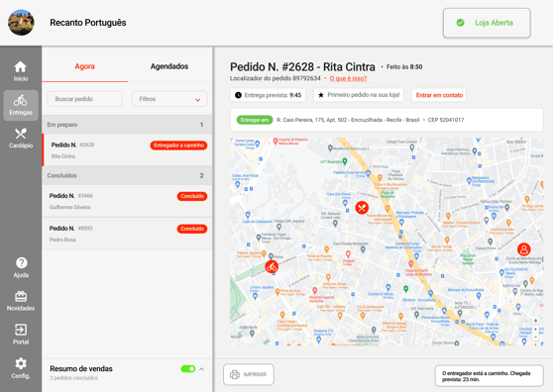Open the Cardápio cutlery icon

(21, 134)
